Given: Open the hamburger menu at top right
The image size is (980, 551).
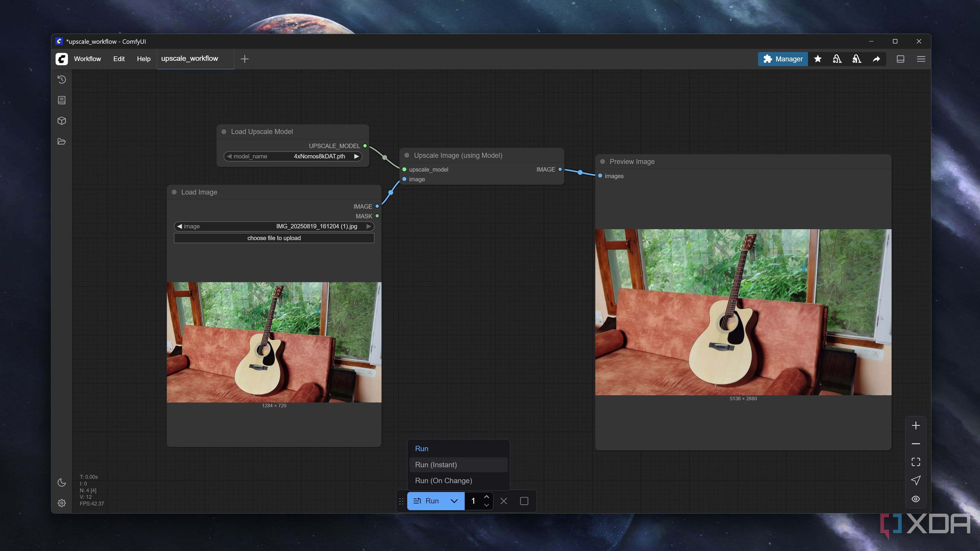Looking at the screenshot, I should (x=921, y=59).
